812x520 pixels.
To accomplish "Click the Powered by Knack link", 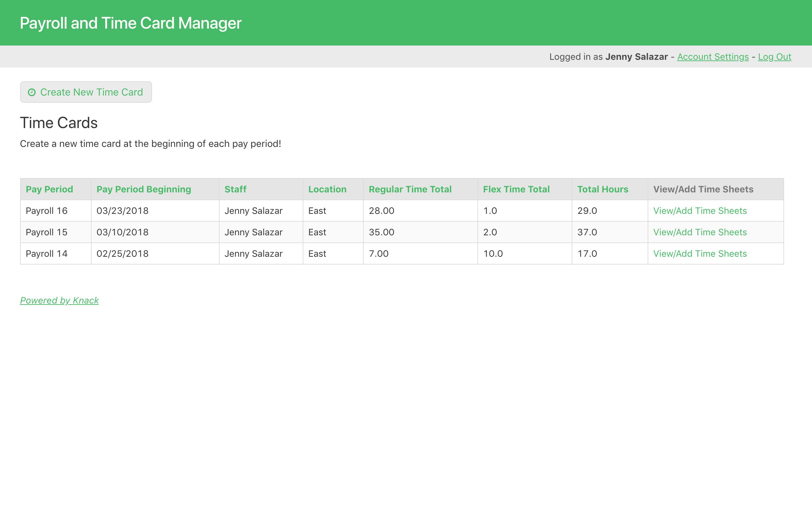I will (x=59, y=300).
